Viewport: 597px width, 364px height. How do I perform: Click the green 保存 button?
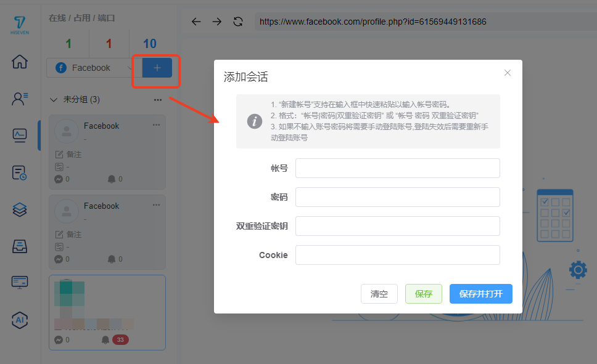click(423, 294)
